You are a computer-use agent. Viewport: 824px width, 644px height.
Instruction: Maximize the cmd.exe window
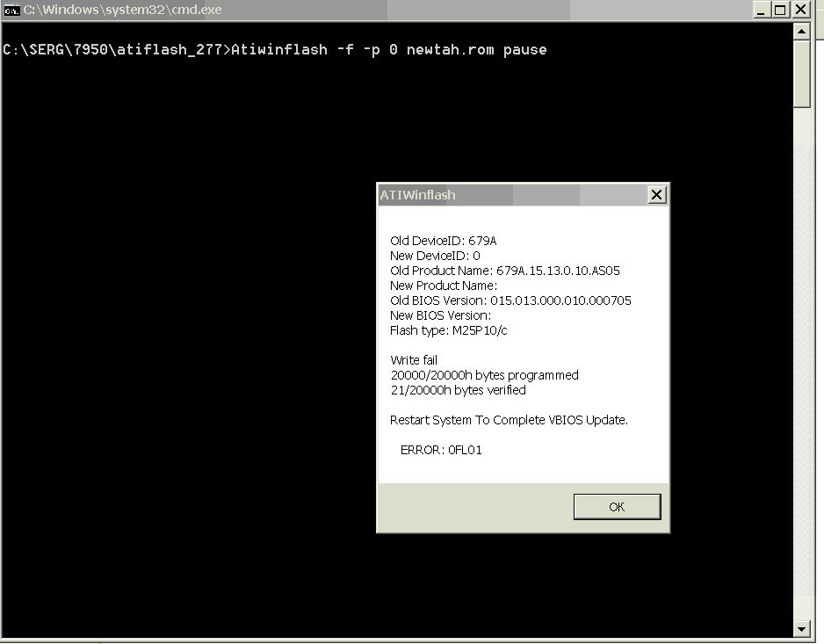tap(780, 10)
